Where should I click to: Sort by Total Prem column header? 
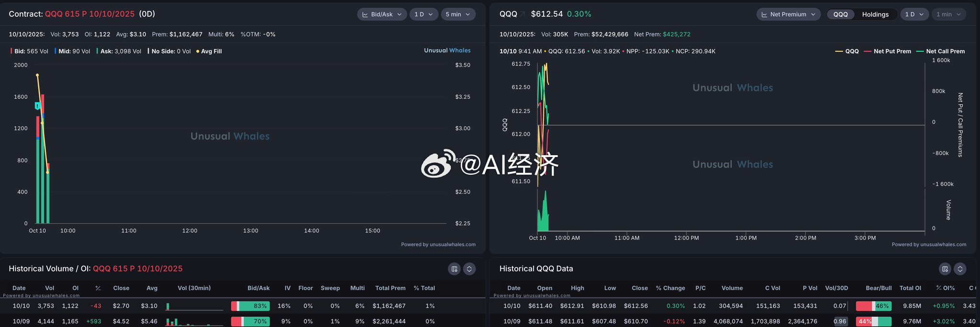(390, 288)
